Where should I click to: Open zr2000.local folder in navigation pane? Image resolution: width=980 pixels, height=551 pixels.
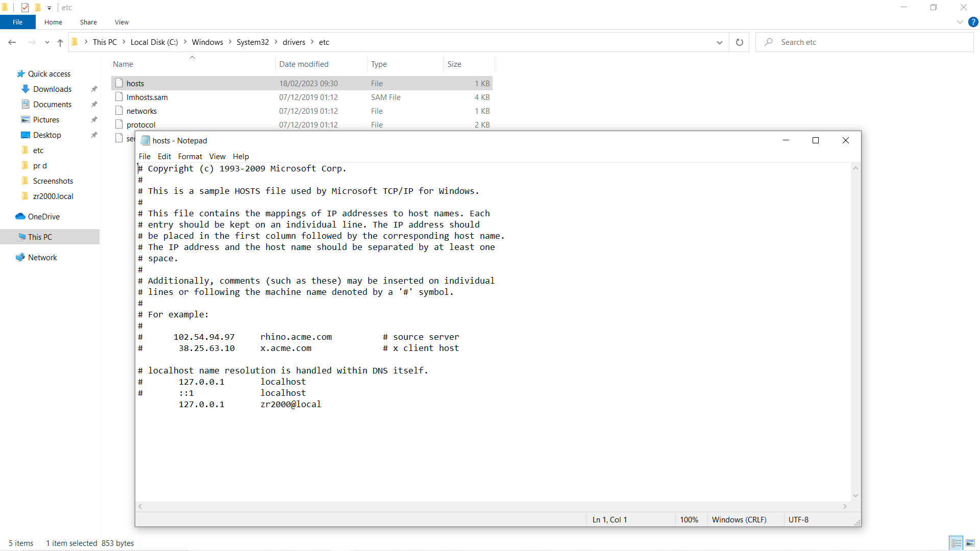click(53, 196)
